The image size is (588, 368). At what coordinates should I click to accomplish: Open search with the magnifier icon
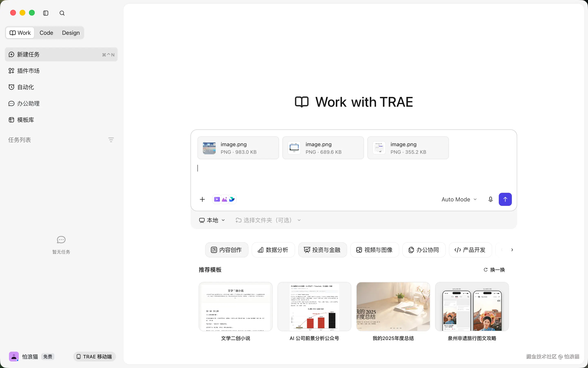click(62, 13)
